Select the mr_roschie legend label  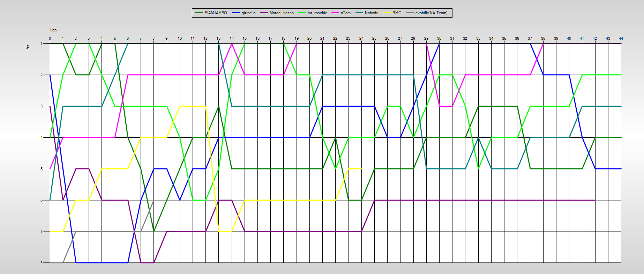(317, 13)
